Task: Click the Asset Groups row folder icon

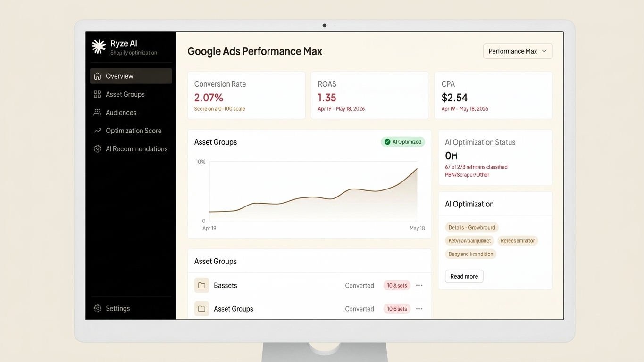Action: [x=201, y=309]
